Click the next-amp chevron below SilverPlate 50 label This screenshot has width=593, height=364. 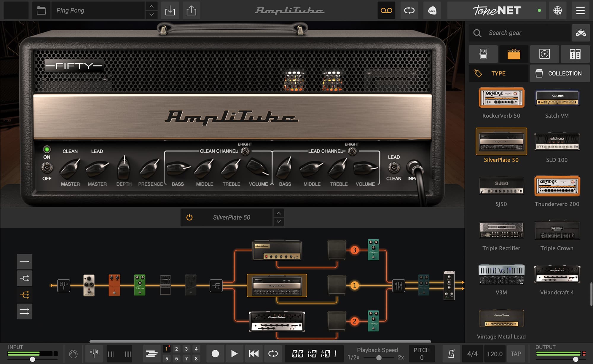click(279, 221)
